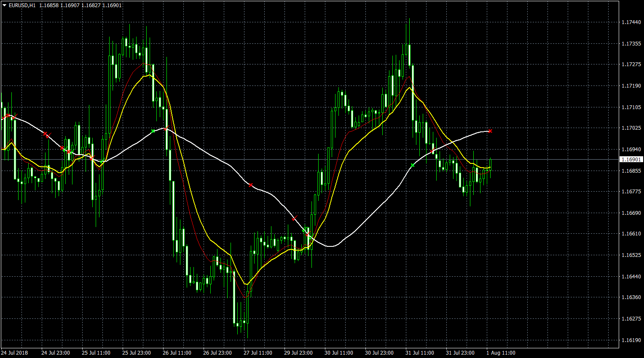Click the 26 Jul 23:00 time label
The height and width of the screenshot is (358, 644).
point(217,353)
